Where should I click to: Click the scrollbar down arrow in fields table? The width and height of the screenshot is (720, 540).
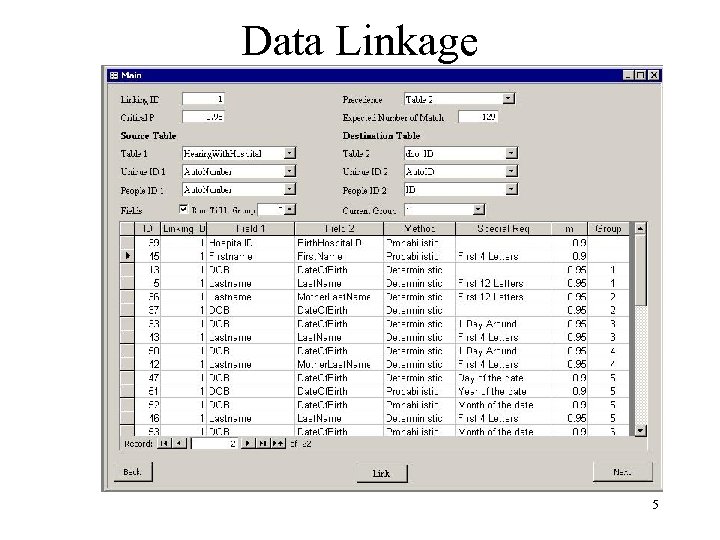coord(640,431)
